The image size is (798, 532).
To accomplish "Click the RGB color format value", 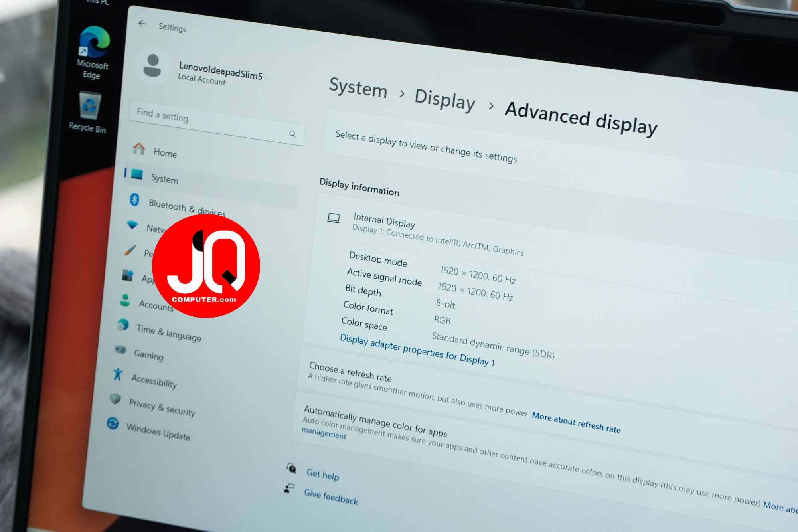I will pyautogui.click(x=442, y=320).
